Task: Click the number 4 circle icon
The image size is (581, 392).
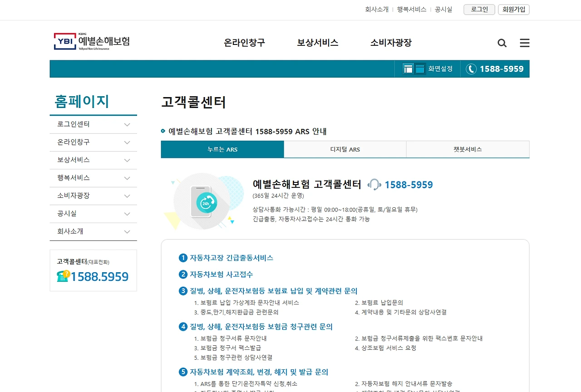Action: pos(183,327)
